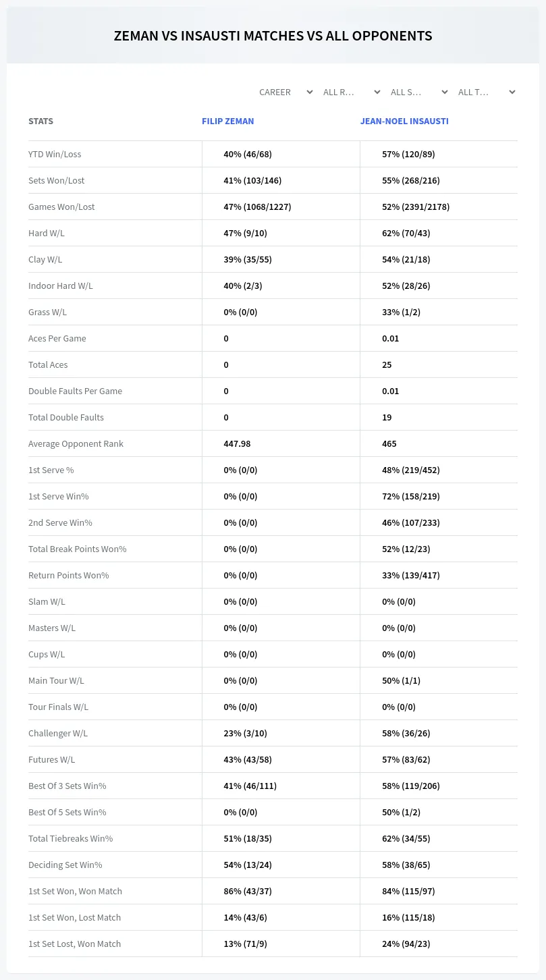Expand the ALL T… filter dropdown
The width and height of the screenshot is (546, 980).
(x=486, y=92)
